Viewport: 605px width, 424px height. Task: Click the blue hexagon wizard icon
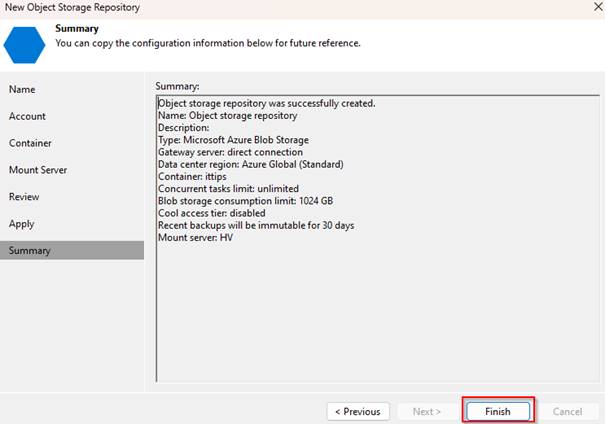[x=24, y=45]
